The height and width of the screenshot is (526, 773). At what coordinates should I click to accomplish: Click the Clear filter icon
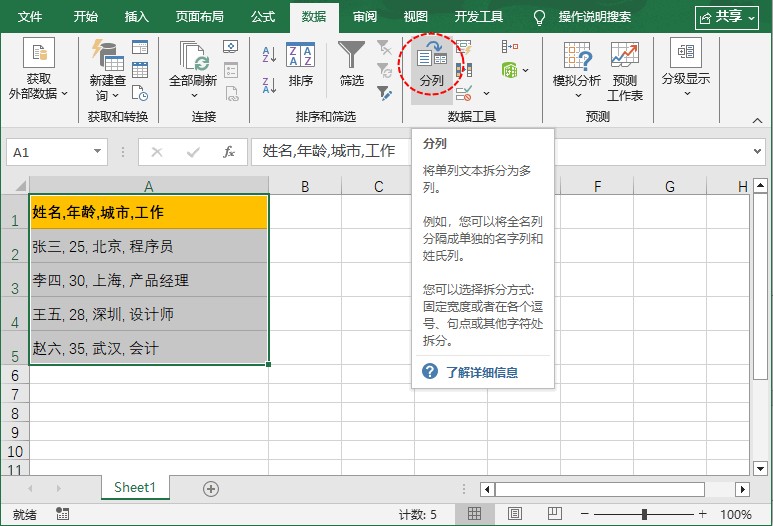pos(384,47)
